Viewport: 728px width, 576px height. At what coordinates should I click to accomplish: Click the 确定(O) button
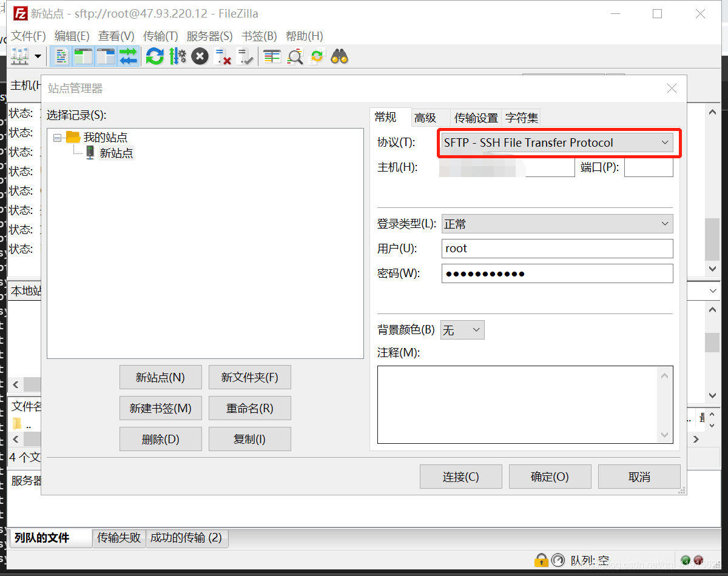[550, 477]
